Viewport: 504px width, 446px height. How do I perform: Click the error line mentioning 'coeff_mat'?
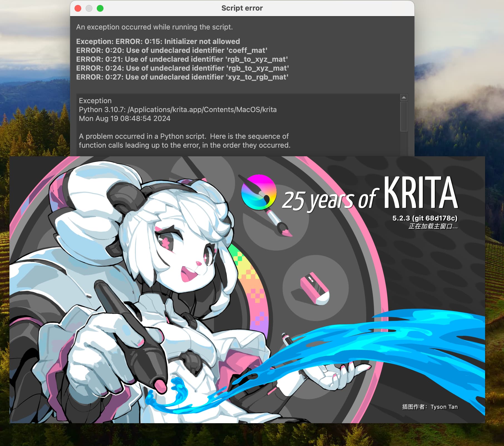172,50
